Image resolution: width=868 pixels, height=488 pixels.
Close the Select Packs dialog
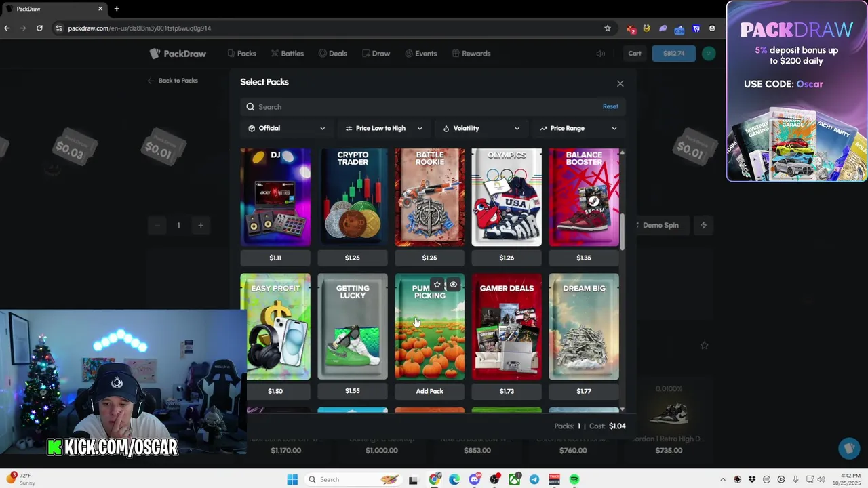(620, 83)
